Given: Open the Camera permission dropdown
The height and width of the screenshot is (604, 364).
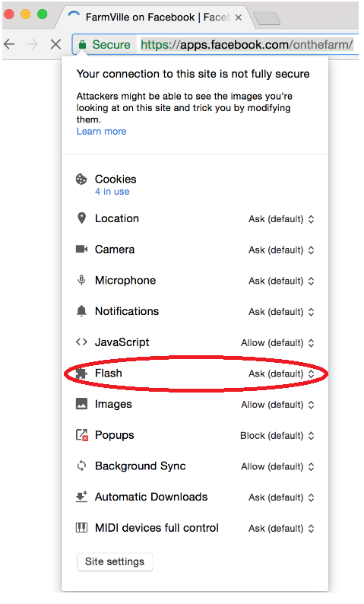Looking at the screenshot, I should [x=281, y=250].
